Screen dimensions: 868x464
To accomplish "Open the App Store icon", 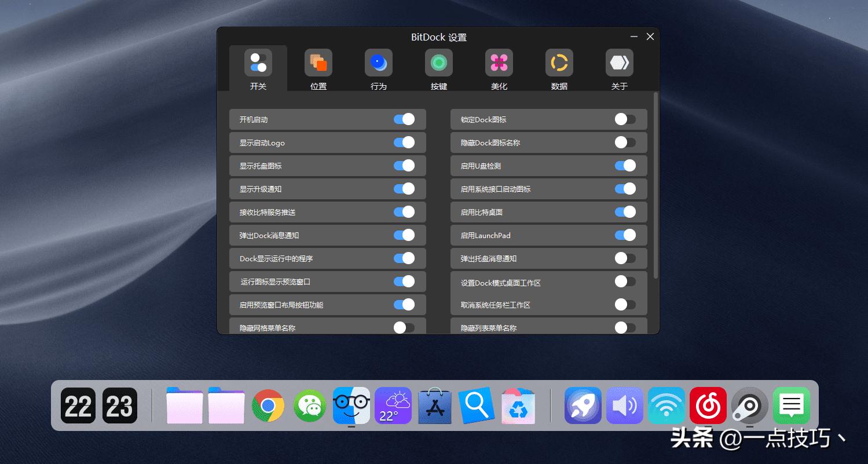I will click(434, 405).
